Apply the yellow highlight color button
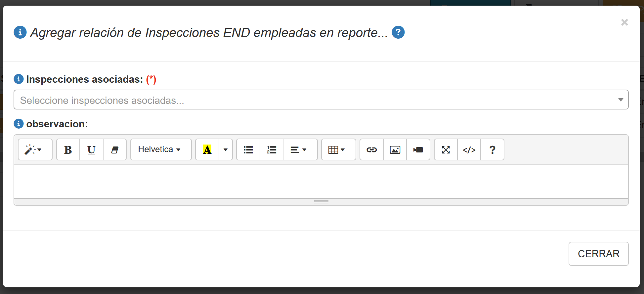644x294 pixels. pyautogui.click(x=207, y=150)
